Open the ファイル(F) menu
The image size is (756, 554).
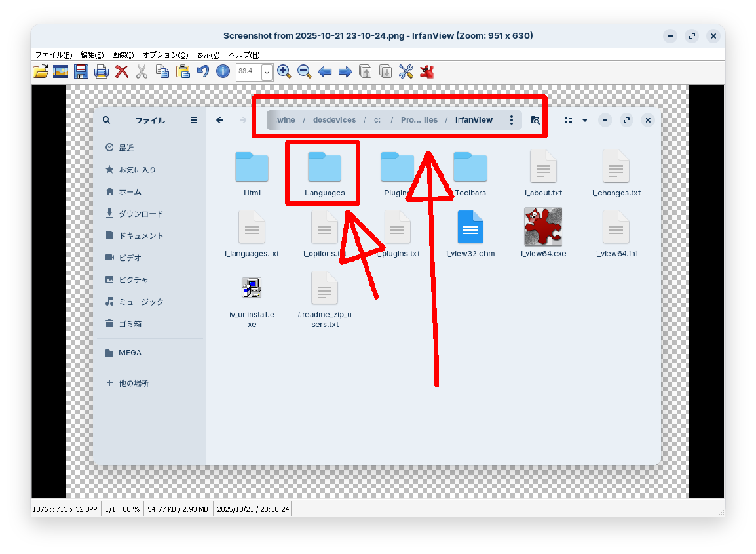(54, 55)
